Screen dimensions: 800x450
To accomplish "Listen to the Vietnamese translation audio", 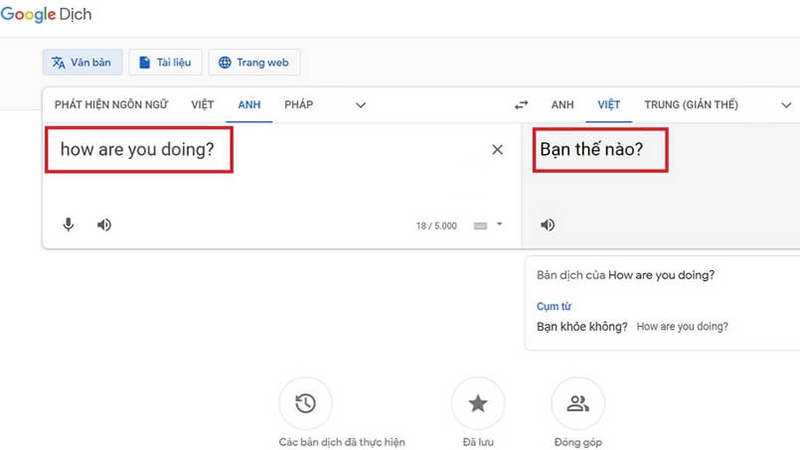I will tap(547, 225).
